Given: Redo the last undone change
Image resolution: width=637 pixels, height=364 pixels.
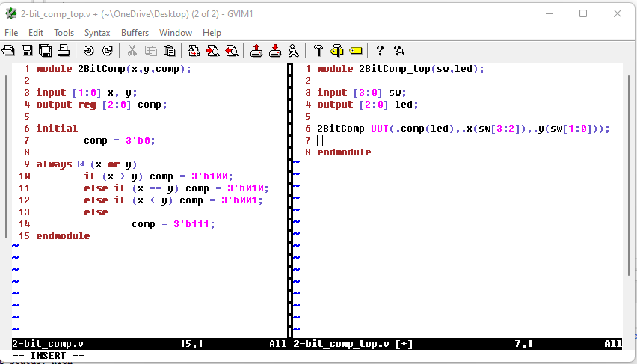Looking at the screenshot, I should [107, 51].
